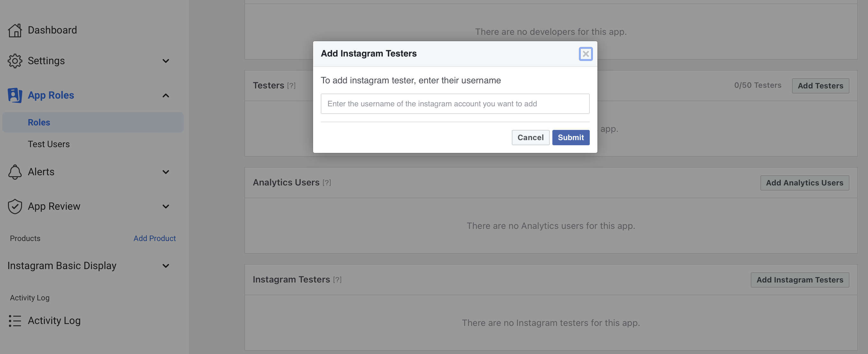
Task: Focus the Instagram username input field
Action: 455,104
